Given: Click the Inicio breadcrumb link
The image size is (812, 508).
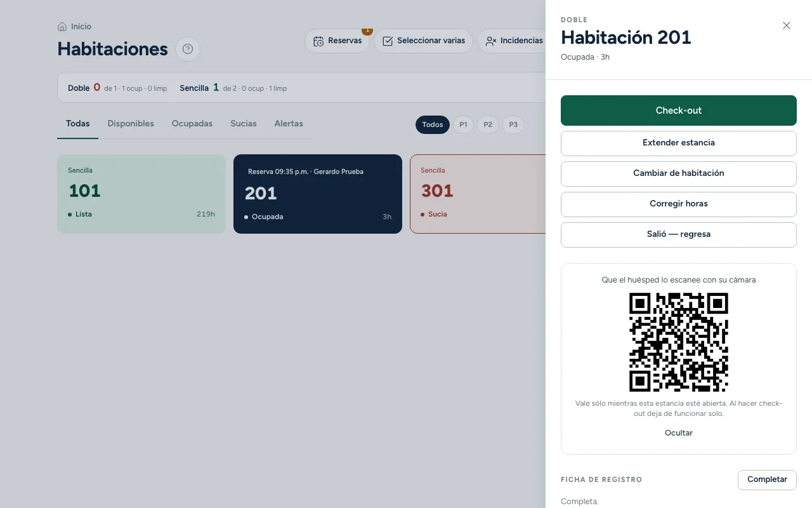Looking at the screenshot, I should (81, 27).
